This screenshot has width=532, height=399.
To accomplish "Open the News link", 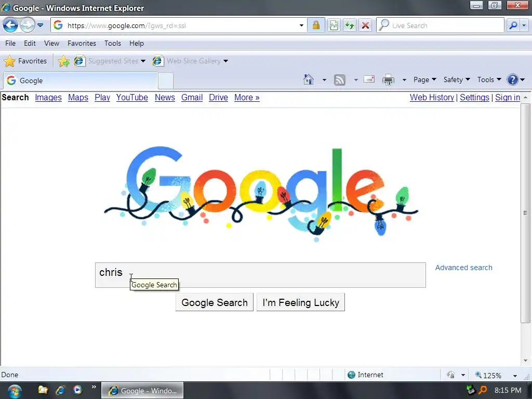I will (x=165, y=97).
